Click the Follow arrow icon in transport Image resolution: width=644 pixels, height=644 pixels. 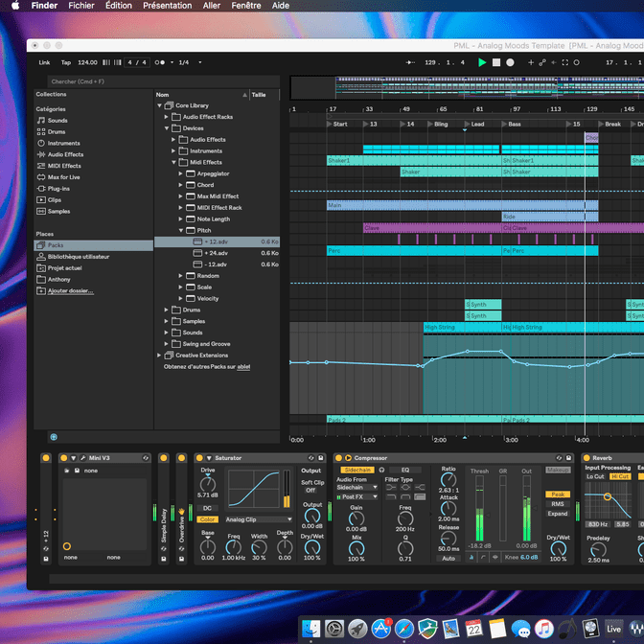click(410, 62)
